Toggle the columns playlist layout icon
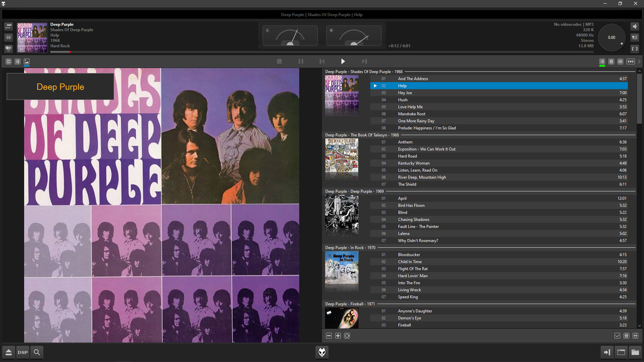 (620, 62)
